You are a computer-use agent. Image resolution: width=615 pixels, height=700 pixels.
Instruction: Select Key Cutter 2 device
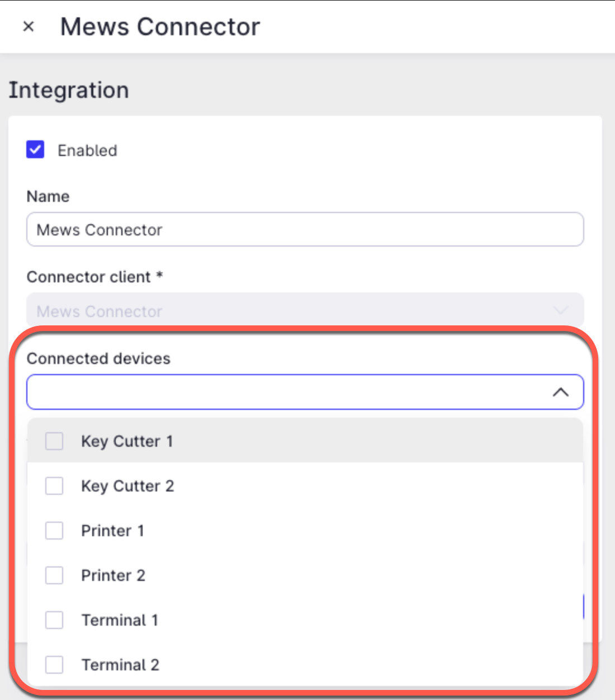[x=54, y=486]
